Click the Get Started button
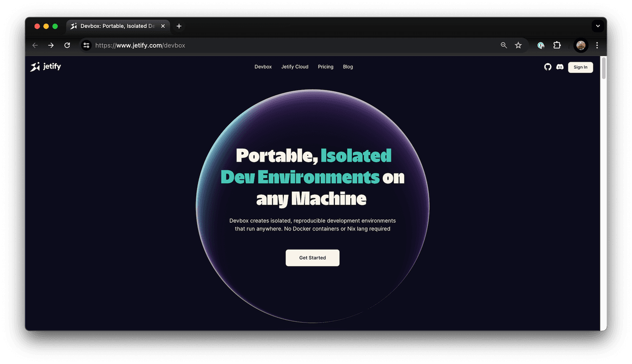The image size is (632, 364). tap(313, 258)
